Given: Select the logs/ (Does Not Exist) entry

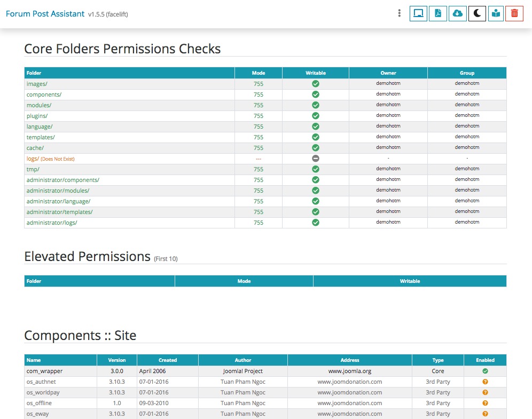Looking at the screenshot, I should click(51, 159).
